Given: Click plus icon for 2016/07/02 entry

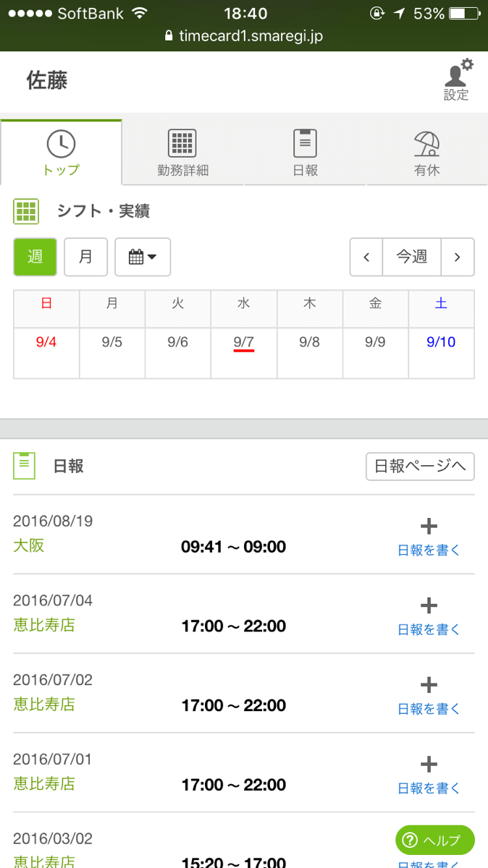Looking at the screenshot, I should (x=429, y=685).
